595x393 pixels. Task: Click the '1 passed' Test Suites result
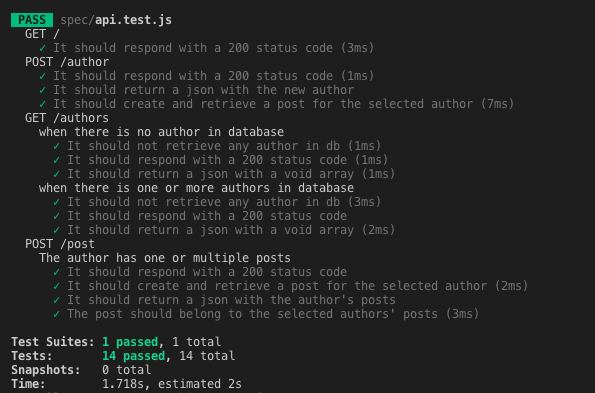point(130,342)
